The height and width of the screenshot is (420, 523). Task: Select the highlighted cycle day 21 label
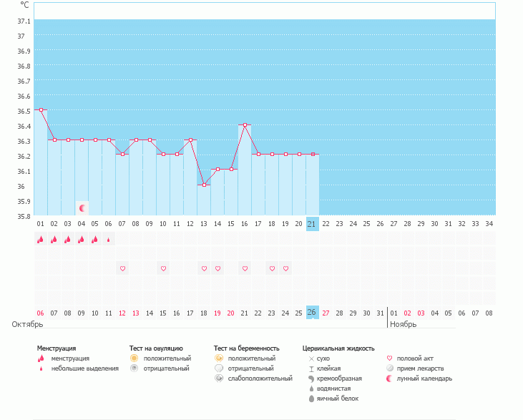pyautogui.click(x=312, y=224)
